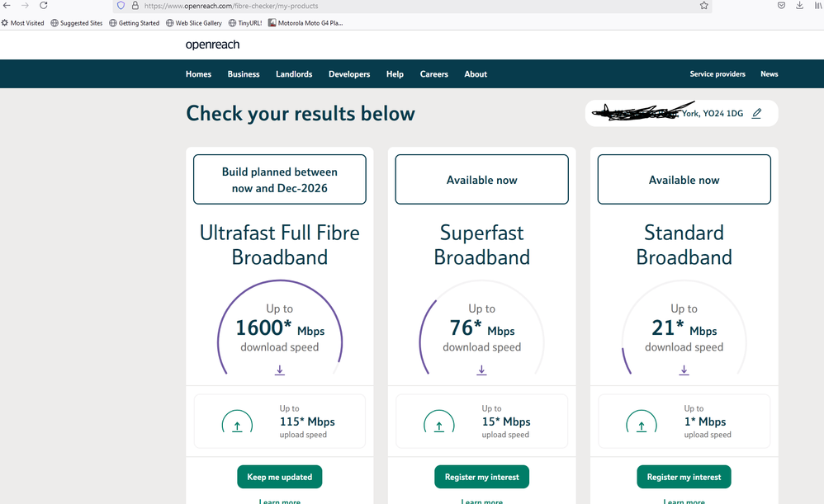This screenshot has width=824, height=504.
Task: Edit the saved York address with pencil icon
Action: click(x=756, y=113)
